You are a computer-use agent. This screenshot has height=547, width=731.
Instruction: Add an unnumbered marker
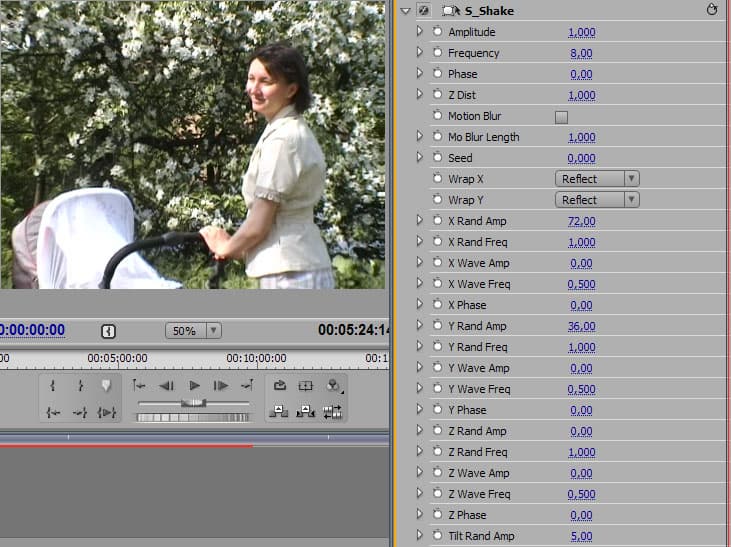click(106, 385)
